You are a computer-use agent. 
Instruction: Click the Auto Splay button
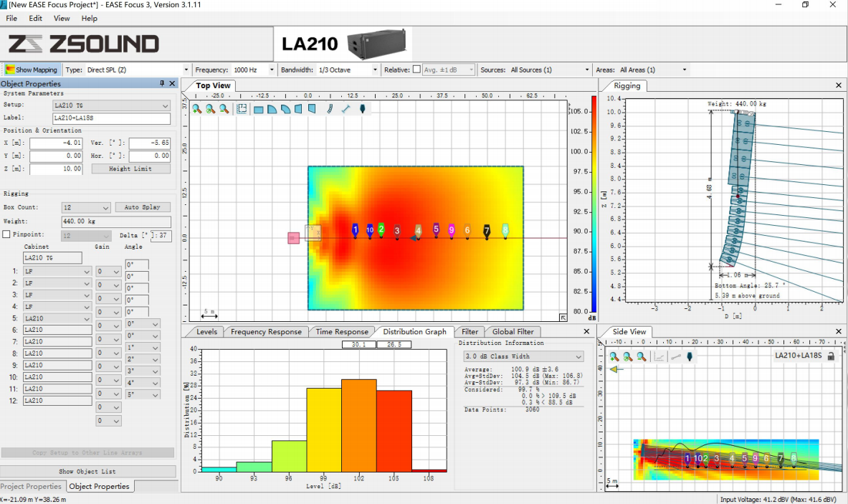142,206
